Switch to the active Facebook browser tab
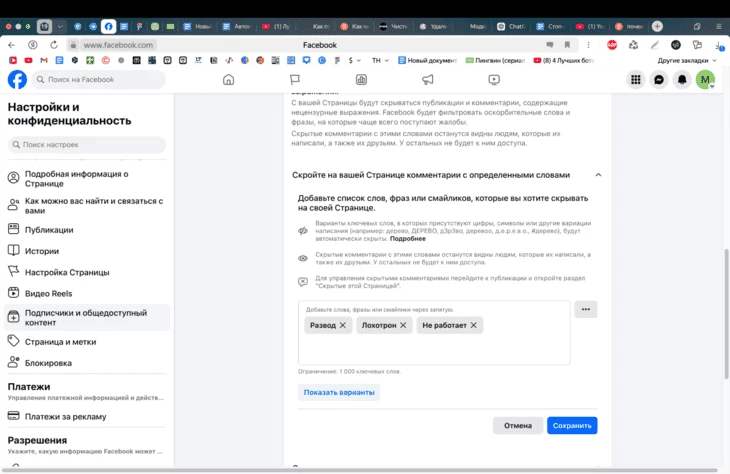The image size is (730, 474). (x=108, y=27)
